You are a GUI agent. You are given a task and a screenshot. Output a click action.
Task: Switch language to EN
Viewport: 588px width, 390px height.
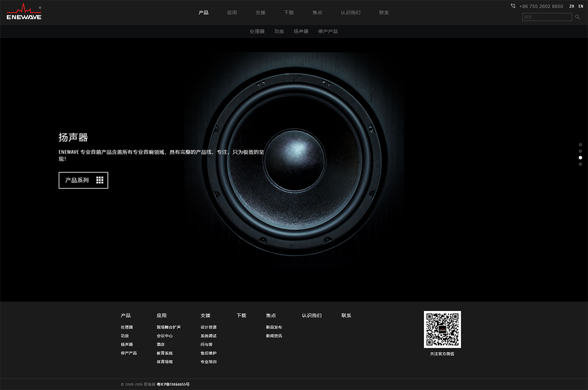[581, 6]
